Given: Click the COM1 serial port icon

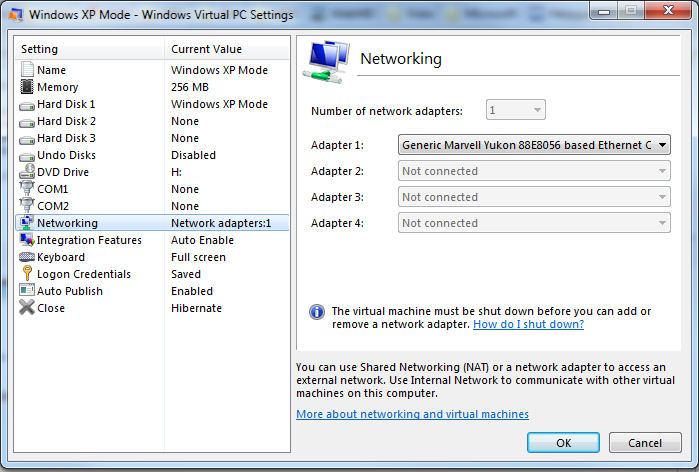Looking at the screenshot, I should point(27,188).
